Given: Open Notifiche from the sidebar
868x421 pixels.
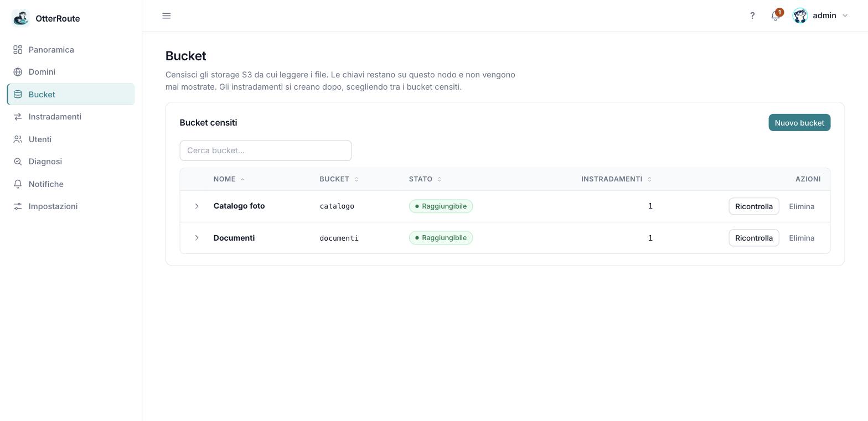Looking at the screenshot, I should tap(71, 184).
